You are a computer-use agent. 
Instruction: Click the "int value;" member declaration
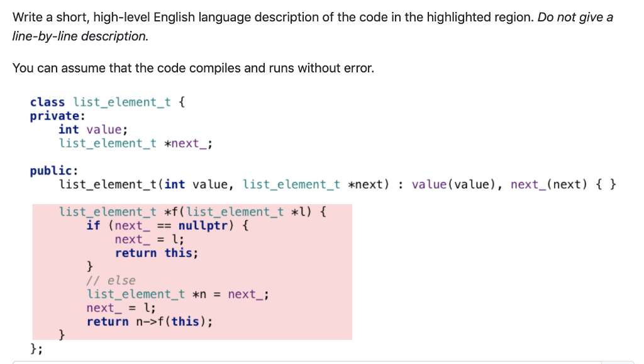(93, 130)
